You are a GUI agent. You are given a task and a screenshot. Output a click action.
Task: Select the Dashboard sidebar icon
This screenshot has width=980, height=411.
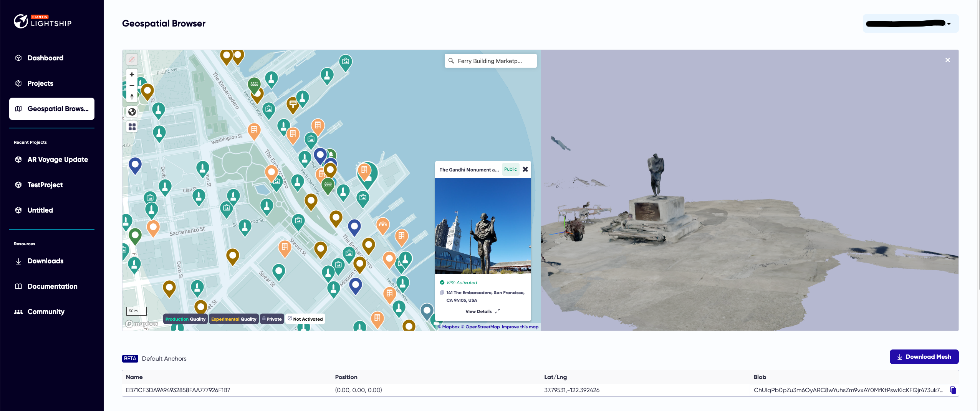click(19, 58)
